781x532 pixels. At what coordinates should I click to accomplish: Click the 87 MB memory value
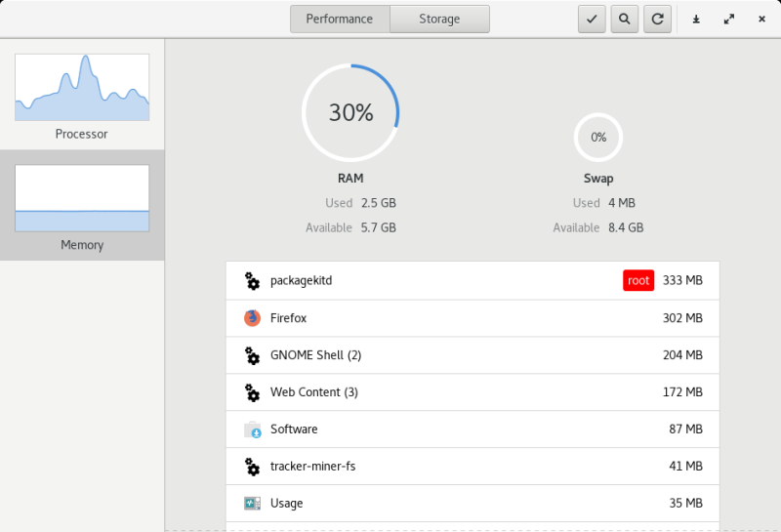click(x=686, y=429)
